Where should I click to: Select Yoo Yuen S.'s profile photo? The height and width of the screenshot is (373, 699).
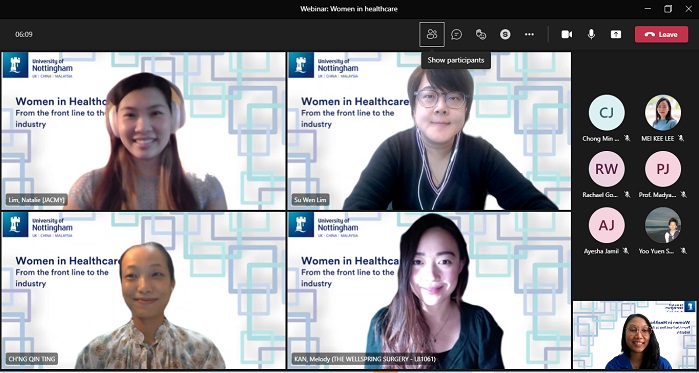point(663,225)
